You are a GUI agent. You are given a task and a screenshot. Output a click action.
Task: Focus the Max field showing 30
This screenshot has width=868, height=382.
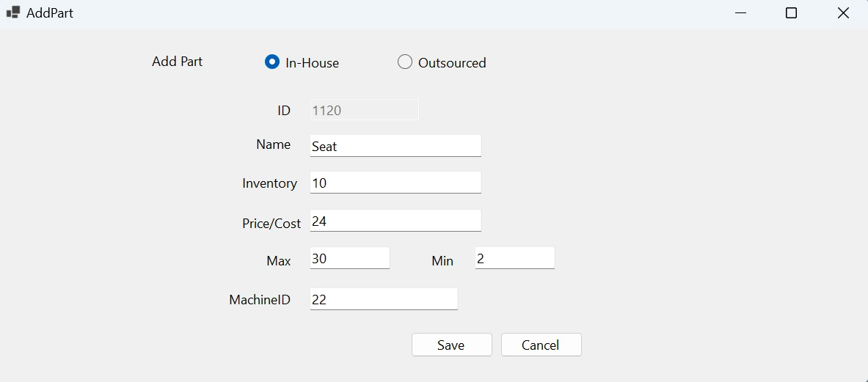350,258
